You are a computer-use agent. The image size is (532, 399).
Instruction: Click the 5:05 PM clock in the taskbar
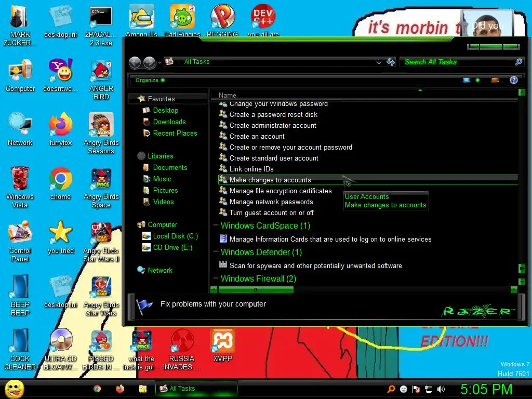coord(486,389)
